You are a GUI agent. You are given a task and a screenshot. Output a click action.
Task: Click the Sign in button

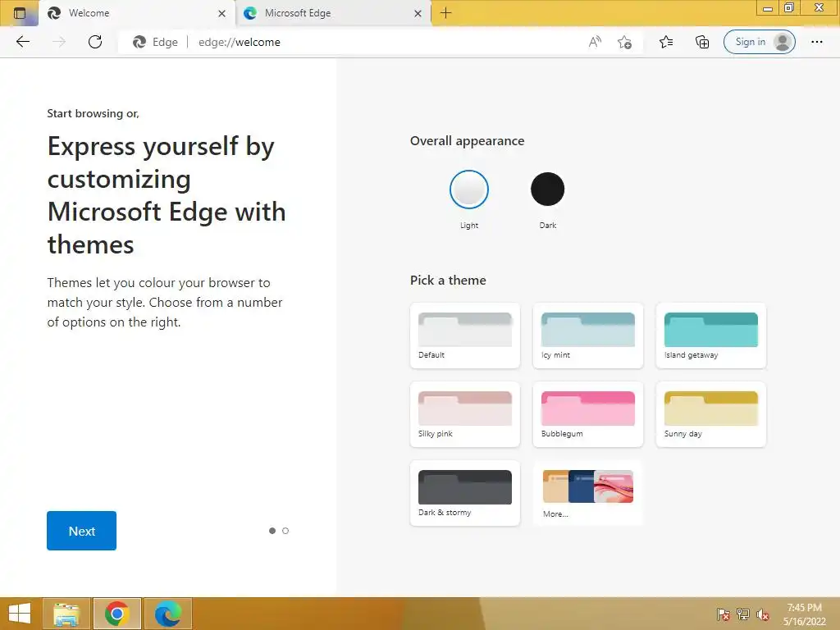click(x=759, y=42)
